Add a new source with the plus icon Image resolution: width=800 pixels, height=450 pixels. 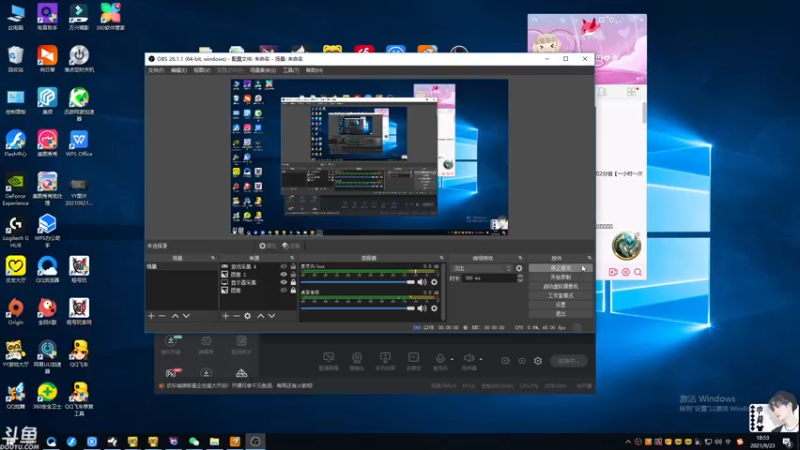[x=226, y=316]
